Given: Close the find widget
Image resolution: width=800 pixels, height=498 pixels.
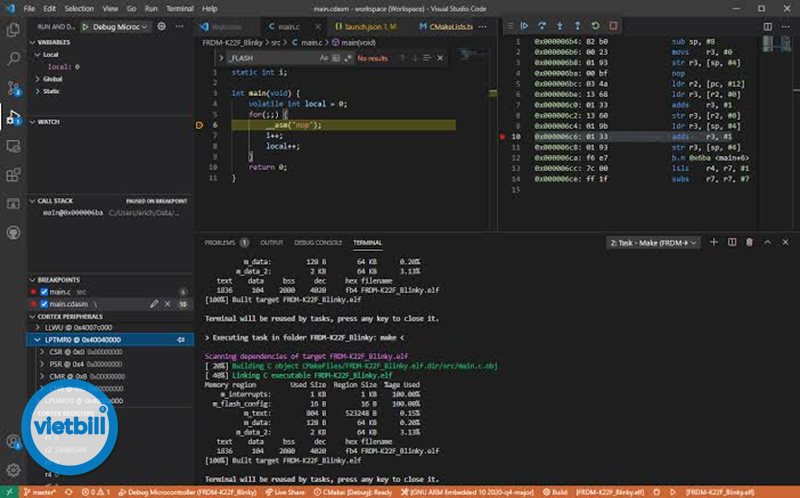Looking at the screenshot, I should (x=440, y=58).
